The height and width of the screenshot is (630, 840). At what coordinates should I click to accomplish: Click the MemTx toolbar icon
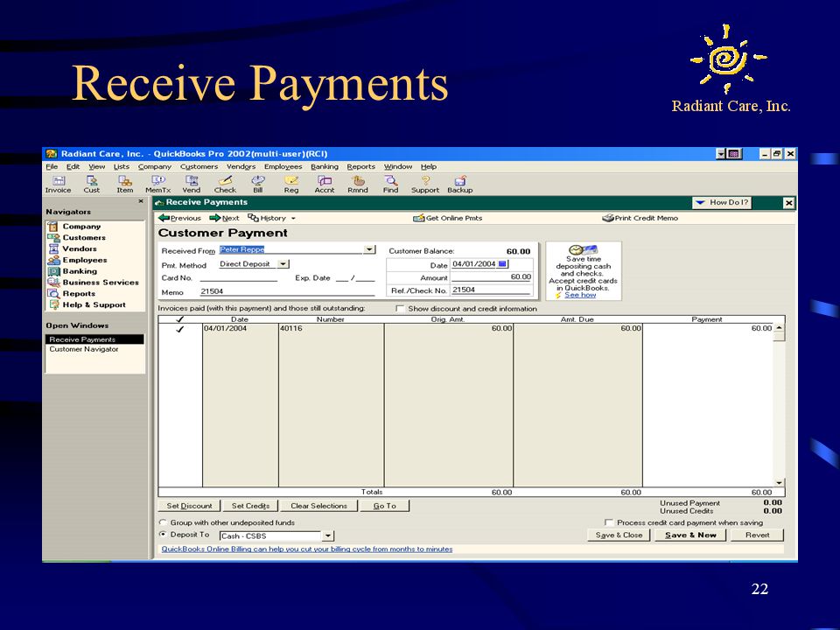[x=158, y=185]
